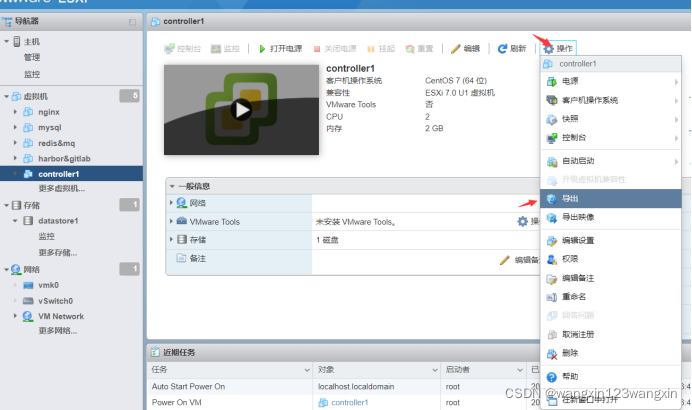Choose 编辑备注 edit notes menu item

point(611,278)
